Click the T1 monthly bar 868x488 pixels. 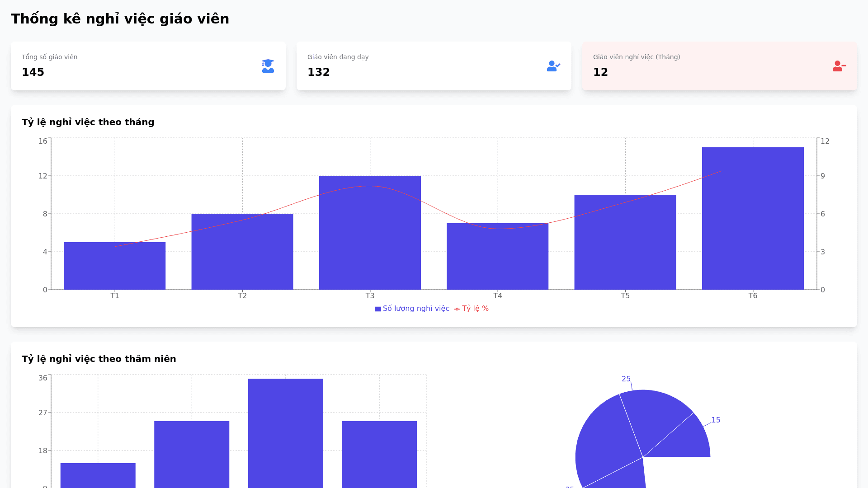click(x=114, y=266)
